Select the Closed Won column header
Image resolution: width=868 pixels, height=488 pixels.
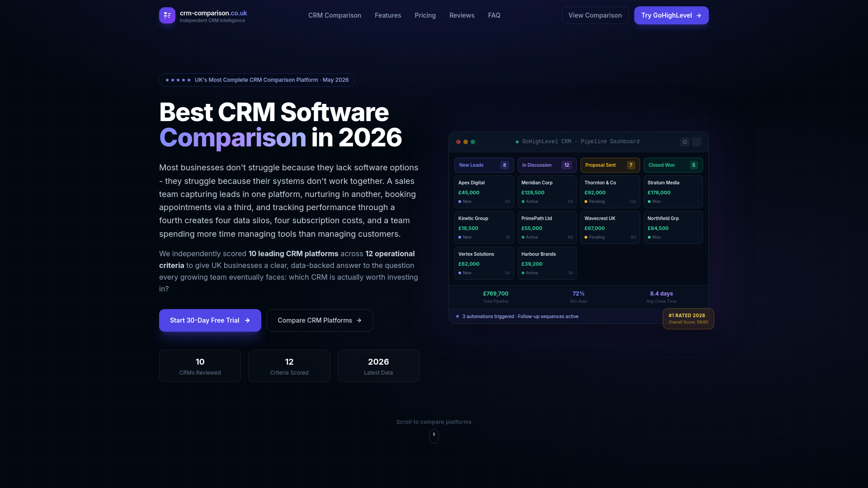[673, 165]
